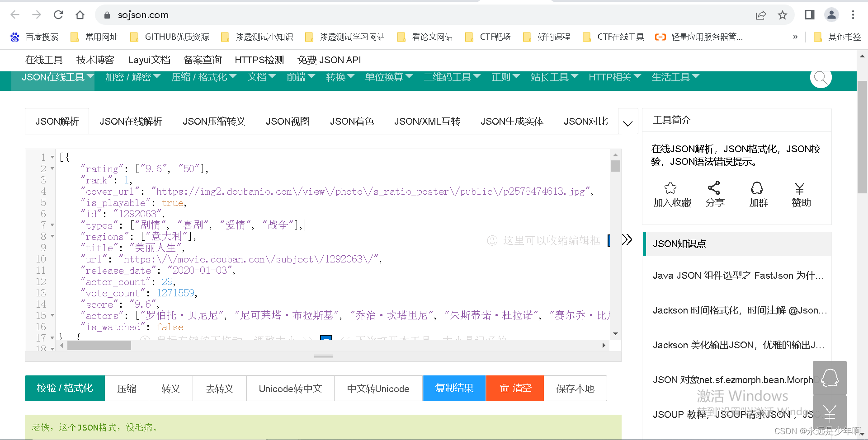Reload the page with refresh icon
This screenshot has width=868, height=440.
(58, 15)
